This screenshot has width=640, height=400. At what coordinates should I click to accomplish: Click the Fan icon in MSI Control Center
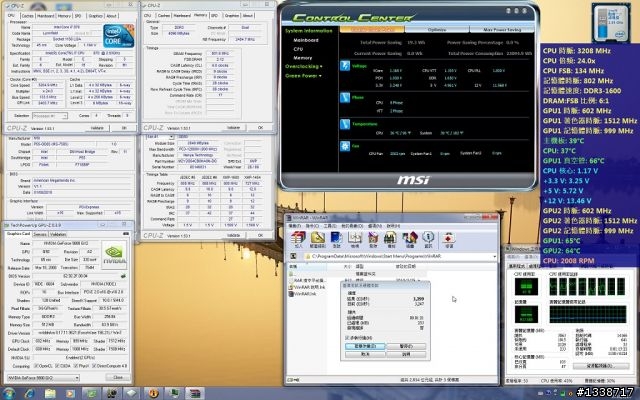tap(345, 146)
